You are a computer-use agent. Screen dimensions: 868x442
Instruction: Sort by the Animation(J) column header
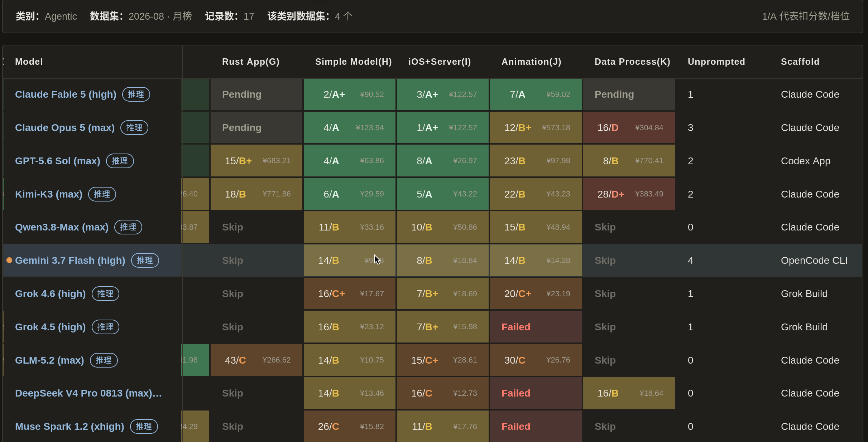tap(531, 62)
